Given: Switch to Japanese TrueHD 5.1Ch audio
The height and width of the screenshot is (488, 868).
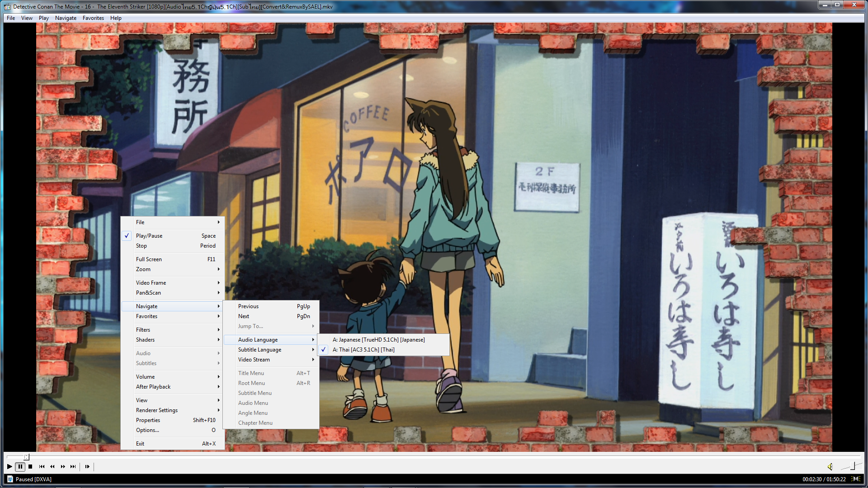Looking at the screenshot, I should pos(378,340).
